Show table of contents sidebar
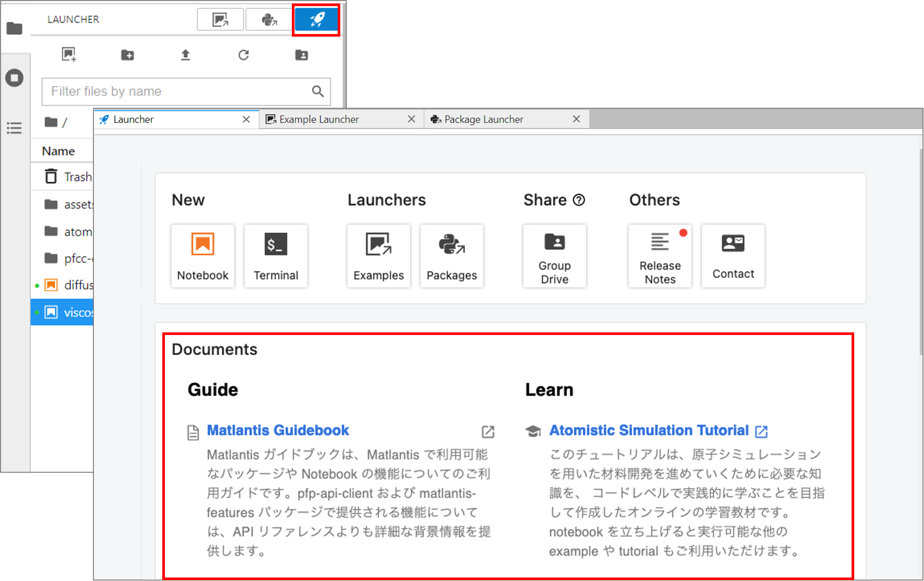 pos(14,128)
